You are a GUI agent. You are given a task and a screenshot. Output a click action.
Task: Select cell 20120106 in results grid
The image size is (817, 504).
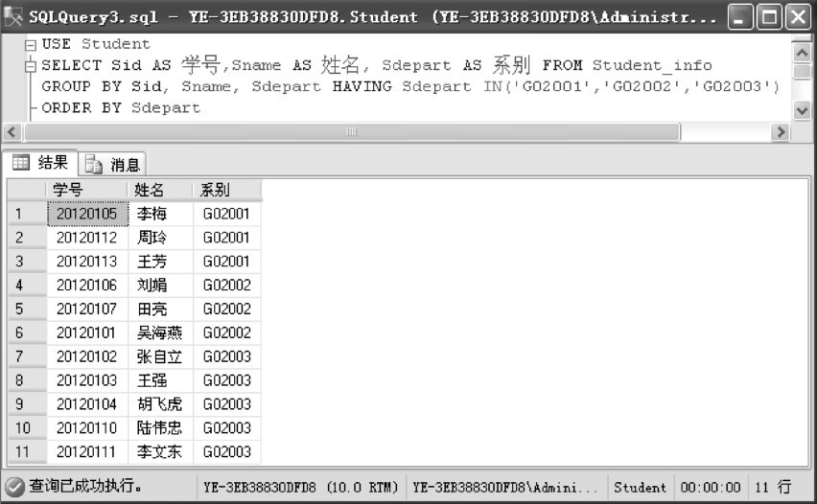pyautogui.click(x=87, y=286)
